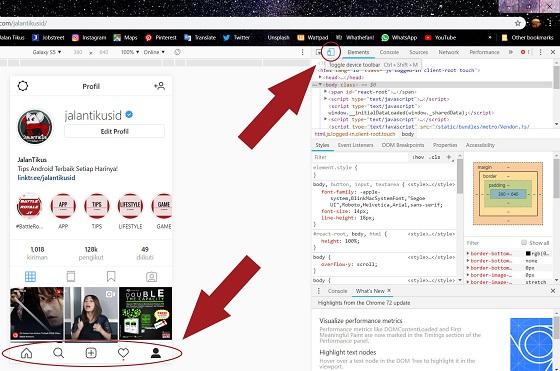Toggle the .cls class editor
This screenshot has height=371, width=560.
pos(435,157)
